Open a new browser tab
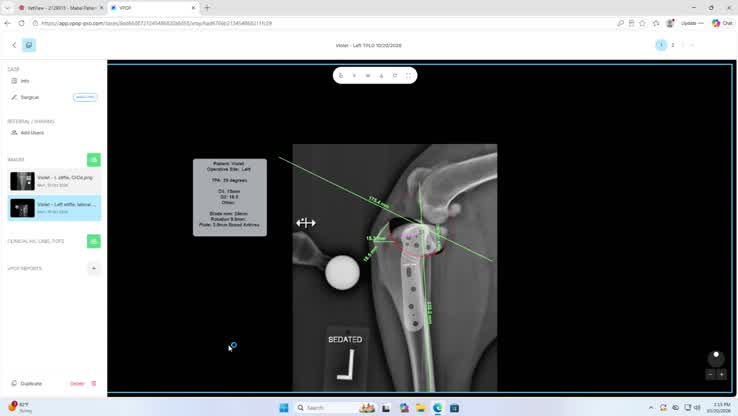 (x=207, y=8)
